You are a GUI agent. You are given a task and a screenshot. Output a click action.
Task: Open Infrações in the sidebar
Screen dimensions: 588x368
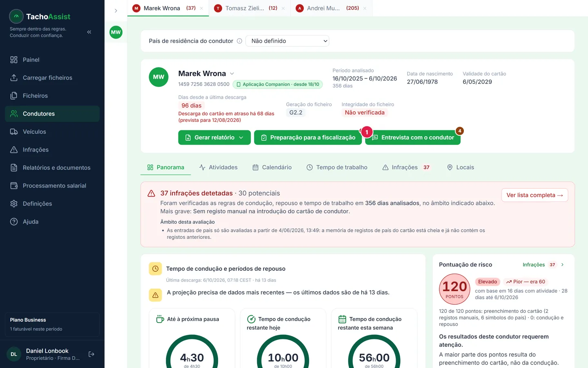pos(52,150)
